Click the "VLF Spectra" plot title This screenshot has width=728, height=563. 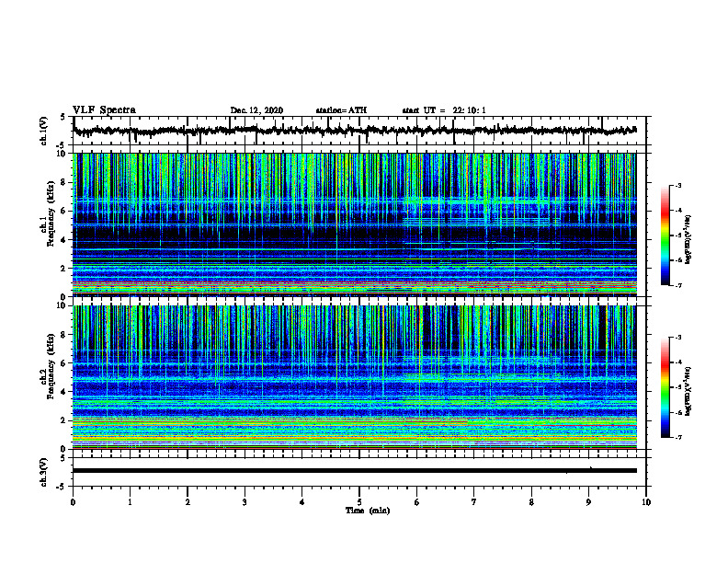(x=104, y=110)
